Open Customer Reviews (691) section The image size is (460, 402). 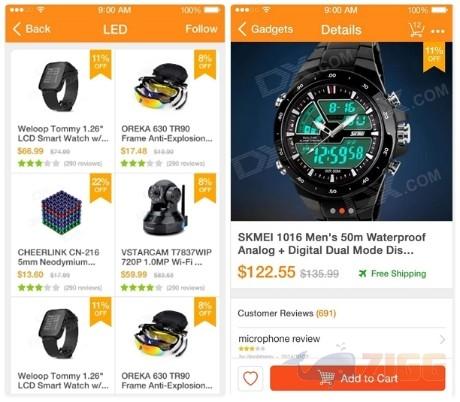tap(286, 313)
